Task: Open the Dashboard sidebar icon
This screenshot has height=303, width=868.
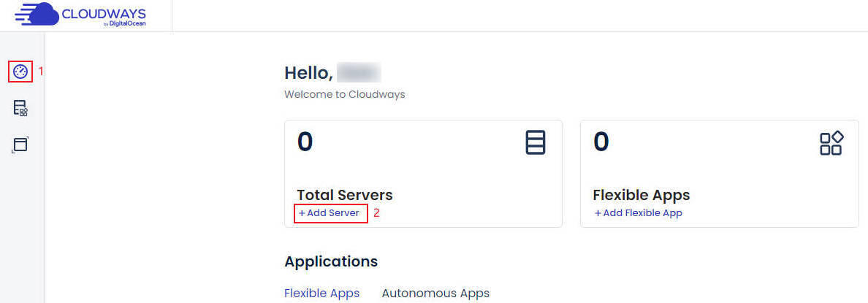Action: (x=20, y=72)
